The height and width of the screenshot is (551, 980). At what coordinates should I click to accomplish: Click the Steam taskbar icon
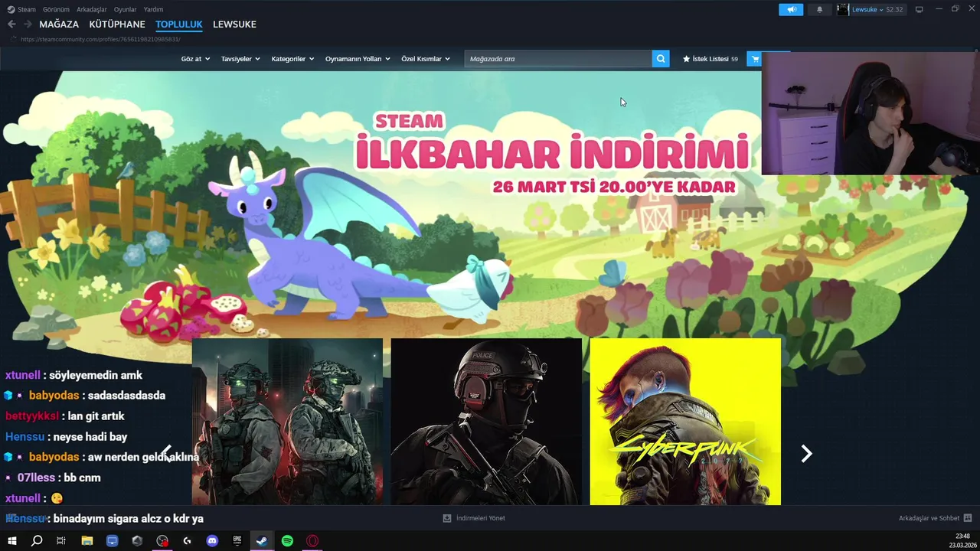click(262, 540)
